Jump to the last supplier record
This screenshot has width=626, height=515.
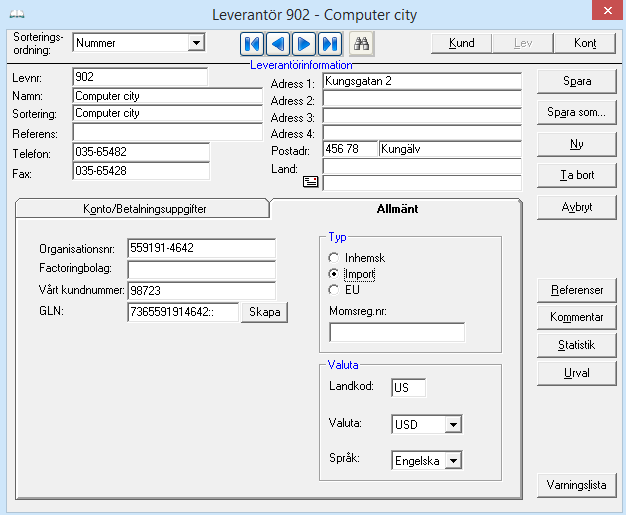coord(330,44)
